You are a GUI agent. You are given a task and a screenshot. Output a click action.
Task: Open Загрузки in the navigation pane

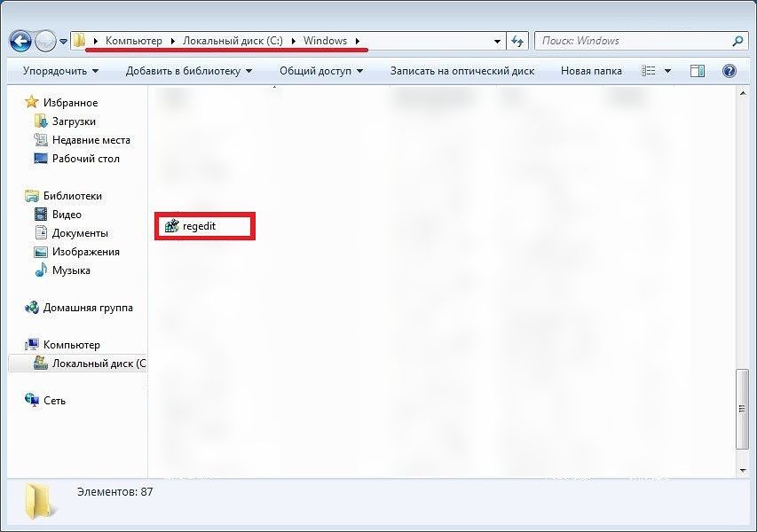74,121
